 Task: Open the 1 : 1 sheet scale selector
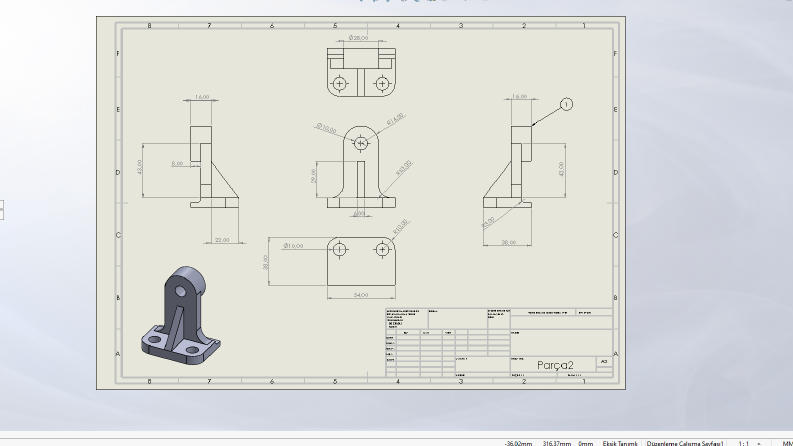[x=743, y=443]
